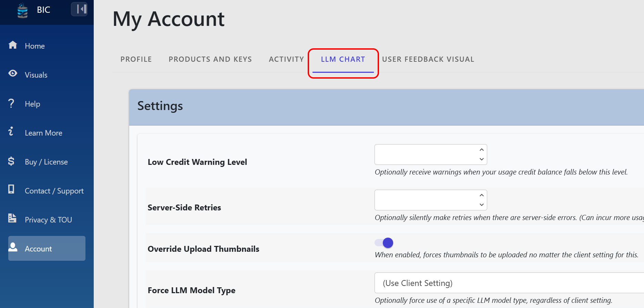Click the Contact / Support phone icon

pos(11,189)
